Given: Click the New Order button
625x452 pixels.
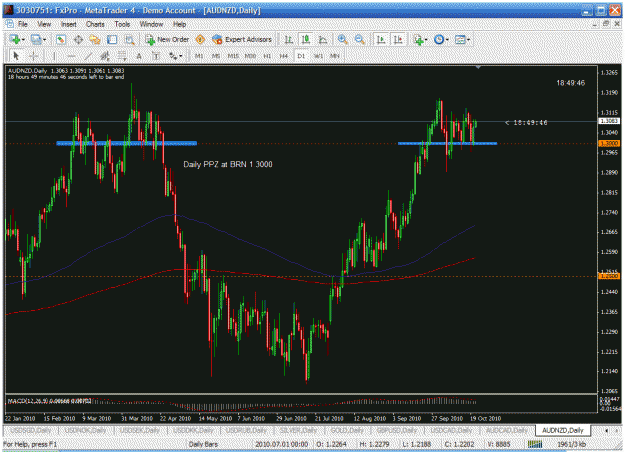Looking at the screenshot, I should point(167,39).
